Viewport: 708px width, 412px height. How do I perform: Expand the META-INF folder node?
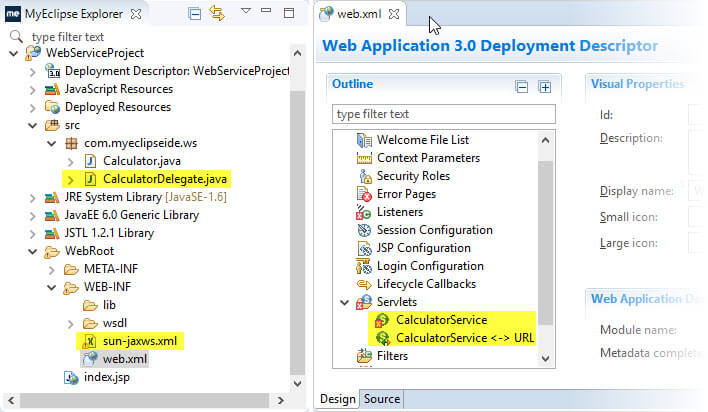pos(51,270)
